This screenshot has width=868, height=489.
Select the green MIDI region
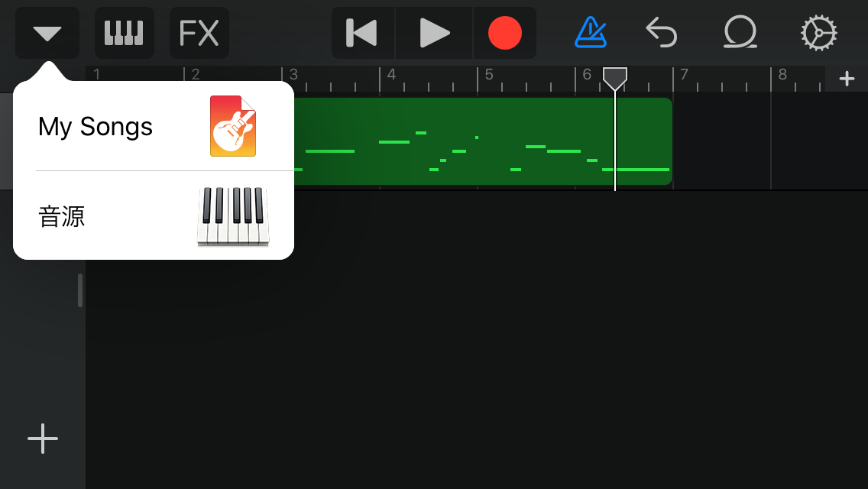point(483,141)
